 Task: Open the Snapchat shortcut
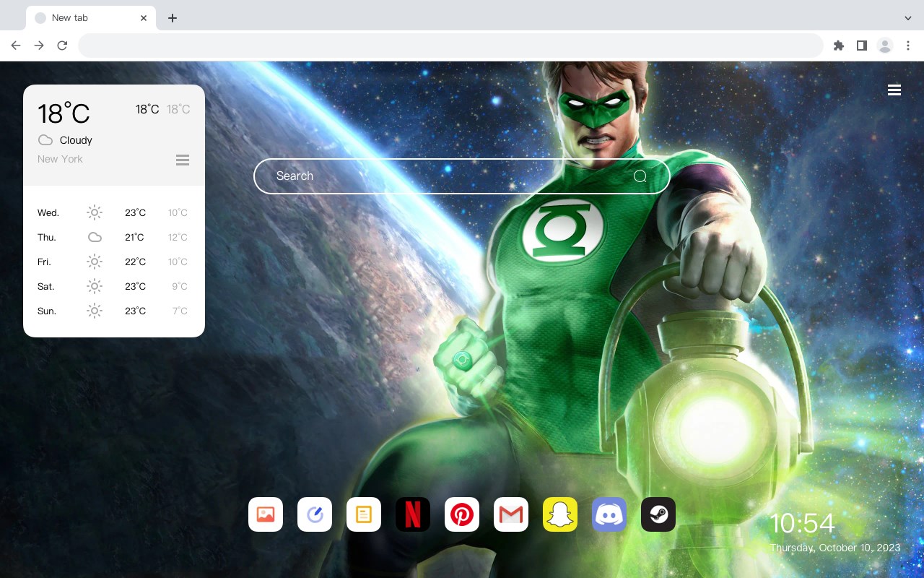click(x=560, y=514)
